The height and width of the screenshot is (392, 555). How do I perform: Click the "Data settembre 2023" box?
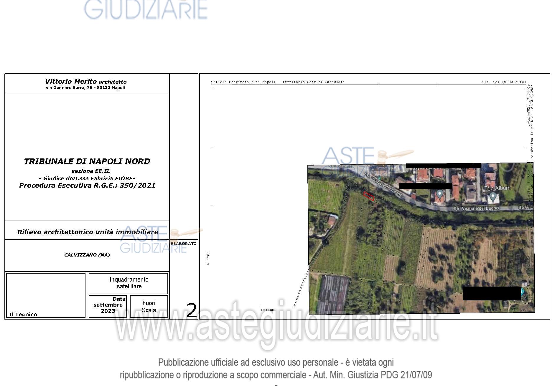coord(108,306)
